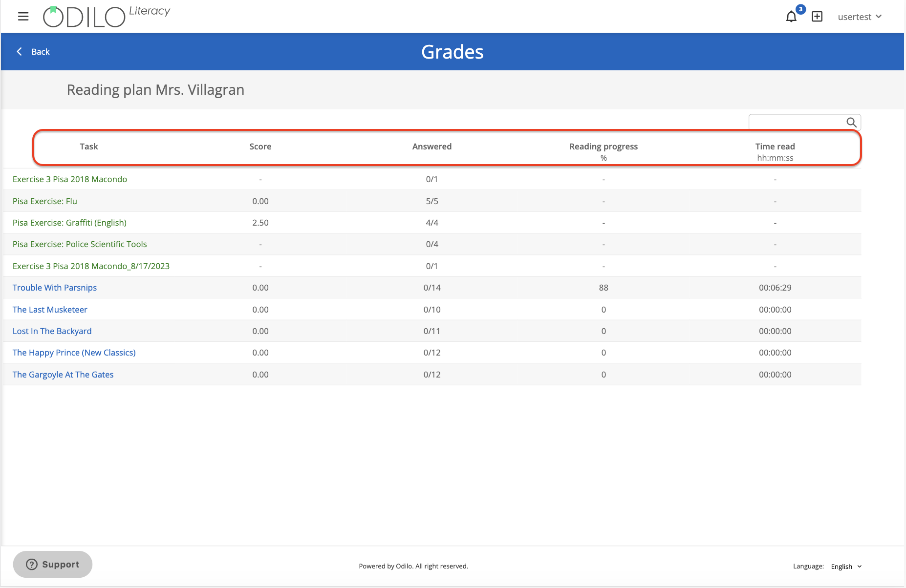The height and width of the screenshot is (588, 906).
Task: Click inside the search input field
Action: tap(797, 122)
